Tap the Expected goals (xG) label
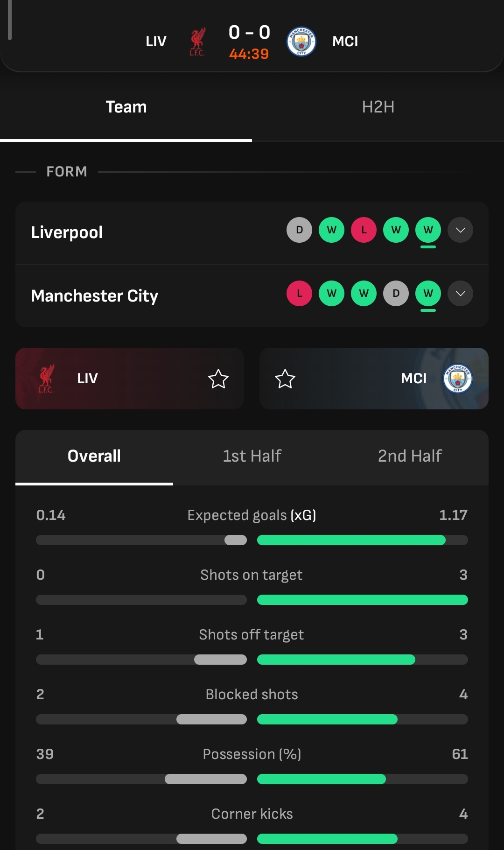The image size is (504, 850). 252,515
